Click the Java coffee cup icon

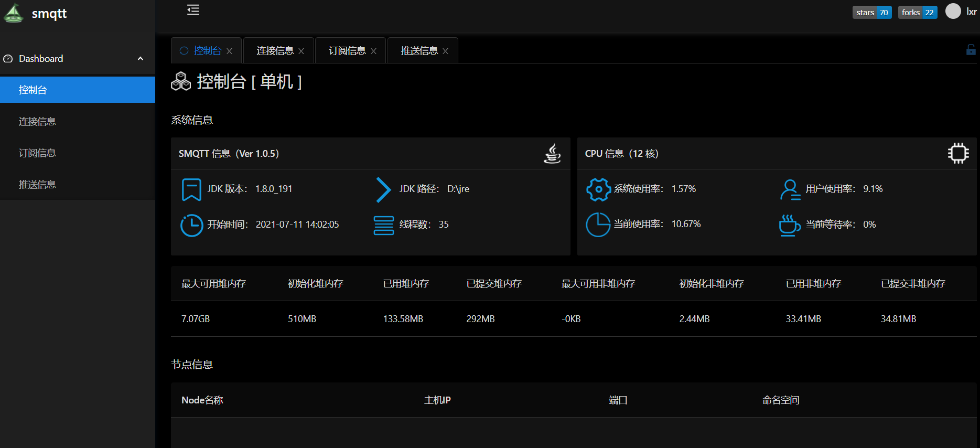[552, 154]
